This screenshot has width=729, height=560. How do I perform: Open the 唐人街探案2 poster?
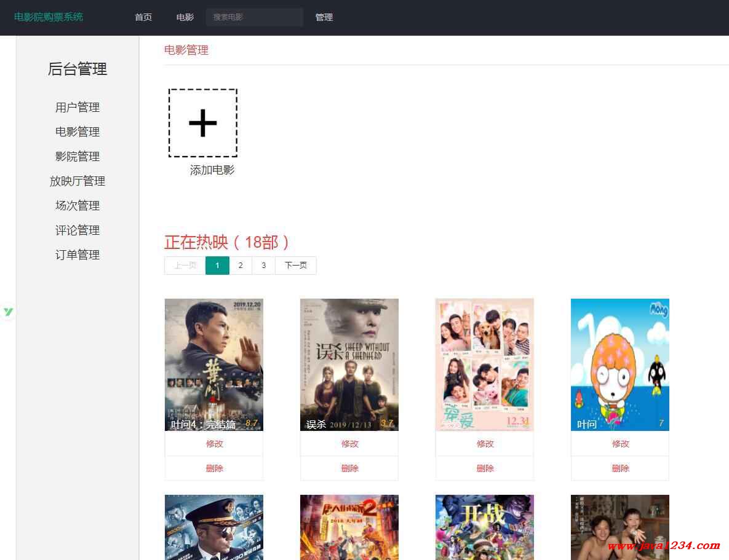click(349, 527)
